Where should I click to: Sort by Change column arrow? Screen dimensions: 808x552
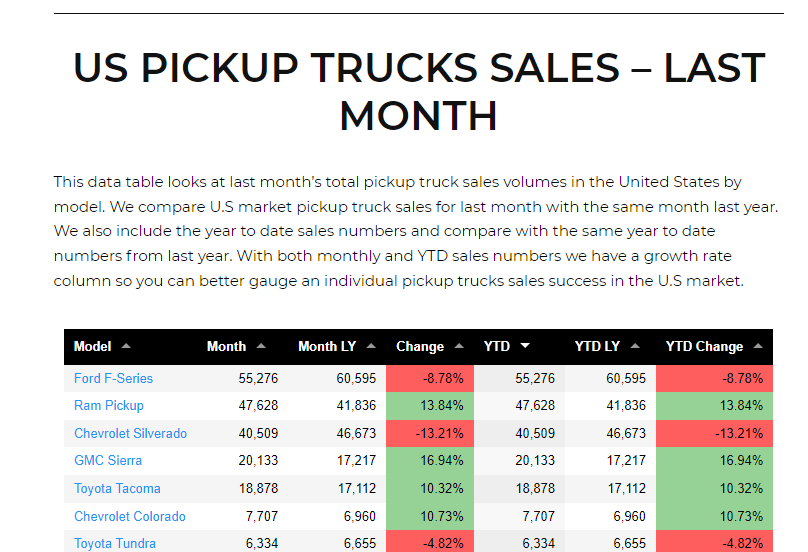click(459, 346)
